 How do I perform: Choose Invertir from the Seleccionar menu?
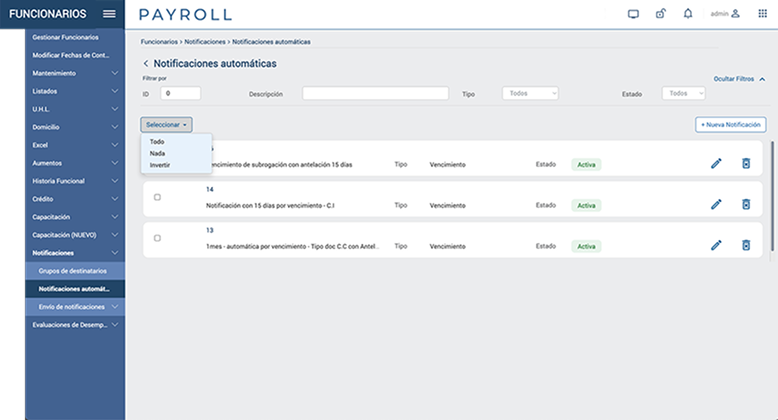click(160, 164)
